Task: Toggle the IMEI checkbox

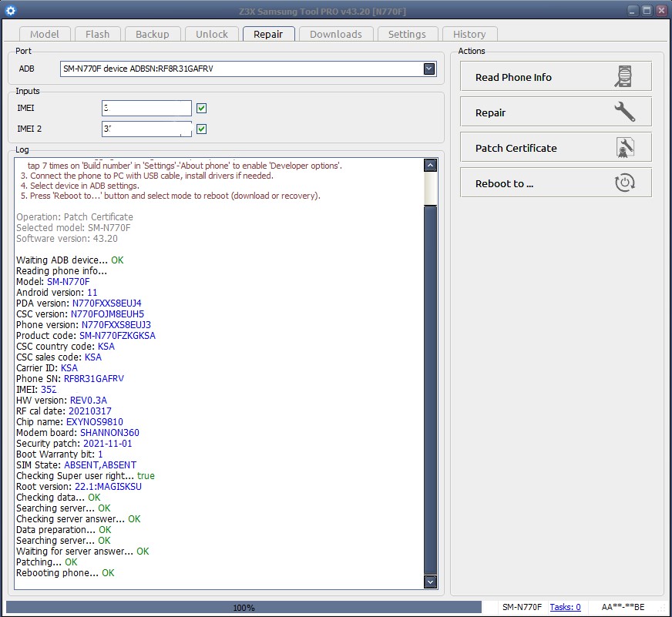Action: [x=201, y=109]
